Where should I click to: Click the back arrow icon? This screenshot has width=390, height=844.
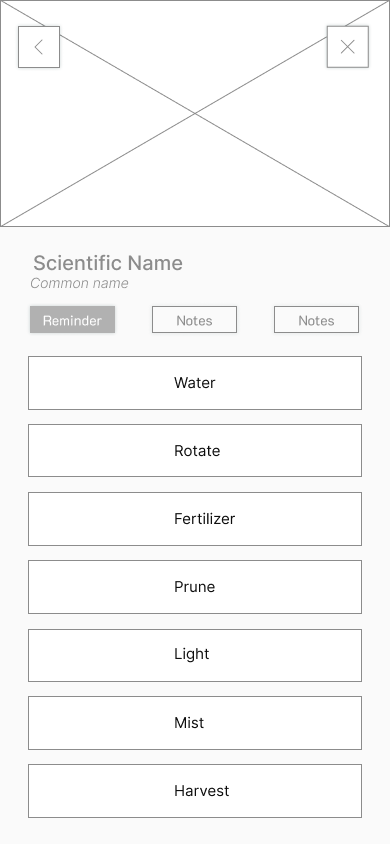[39, 47]
